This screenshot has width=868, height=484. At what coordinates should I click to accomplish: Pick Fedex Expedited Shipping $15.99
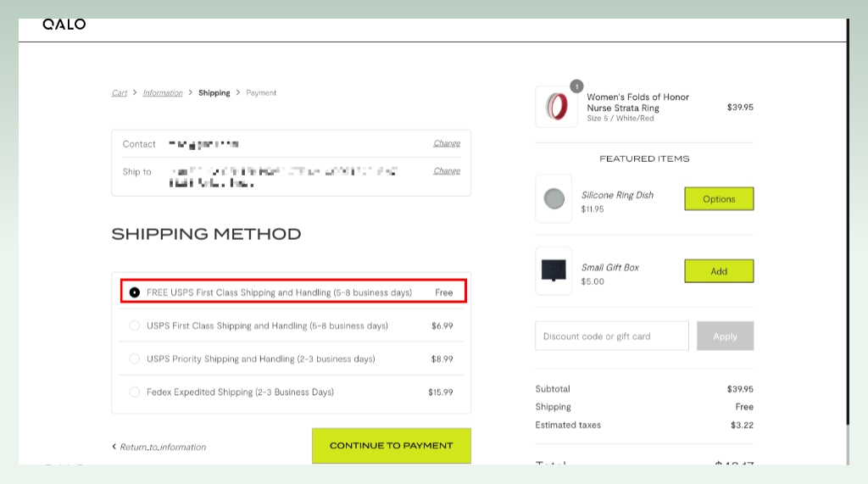(292, 392)
